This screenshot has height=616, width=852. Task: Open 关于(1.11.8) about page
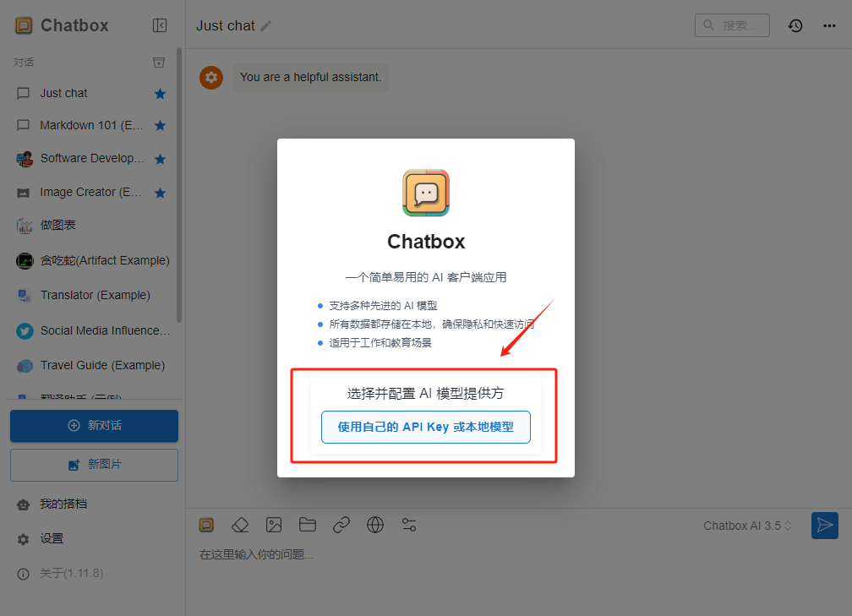point(91,574)
